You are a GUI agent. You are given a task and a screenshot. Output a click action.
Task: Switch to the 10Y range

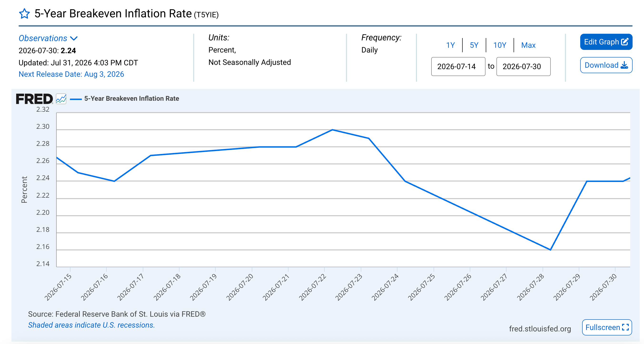pyautogui.click(x=500, y=45)
